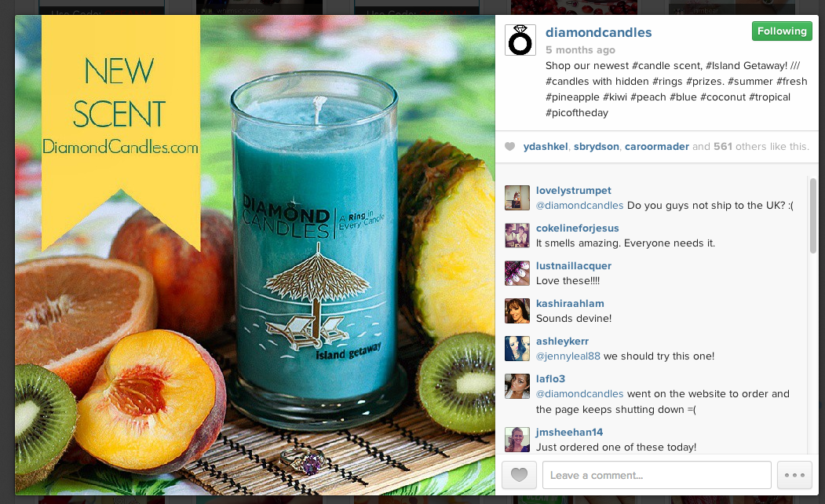Open the diamondcandles username link
825x504 pixels.
(x=598, y=33)
